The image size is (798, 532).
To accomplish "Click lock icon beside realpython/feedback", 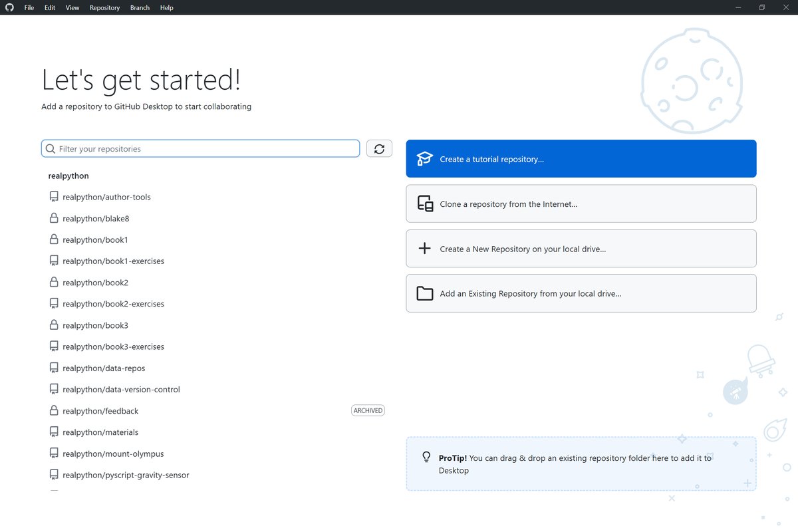I will click(54, 410).
